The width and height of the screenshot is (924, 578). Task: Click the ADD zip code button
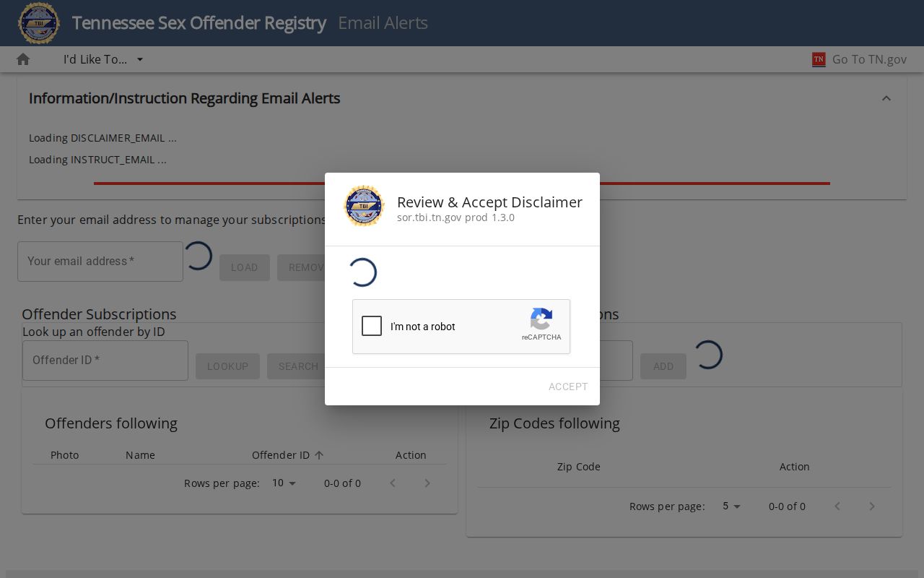pyautogui.click(x=663, y=366)
